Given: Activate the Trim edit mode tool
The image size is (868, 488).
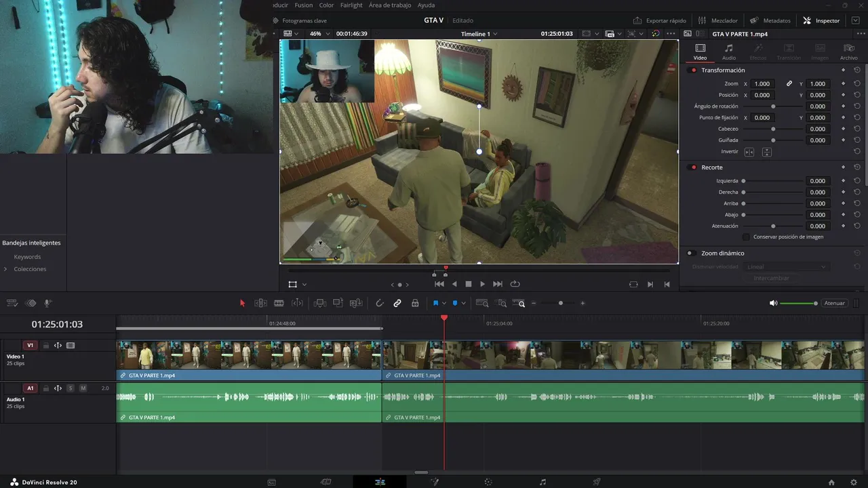Looking at the screenshot, I should [x=260, y=303].
